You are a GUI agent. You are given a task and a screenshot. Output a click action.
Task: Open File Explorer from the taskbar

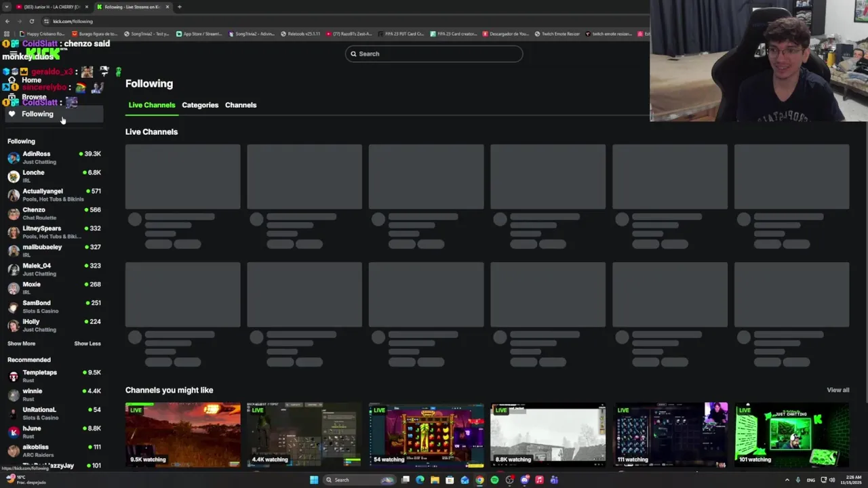(x=435, y=480)
